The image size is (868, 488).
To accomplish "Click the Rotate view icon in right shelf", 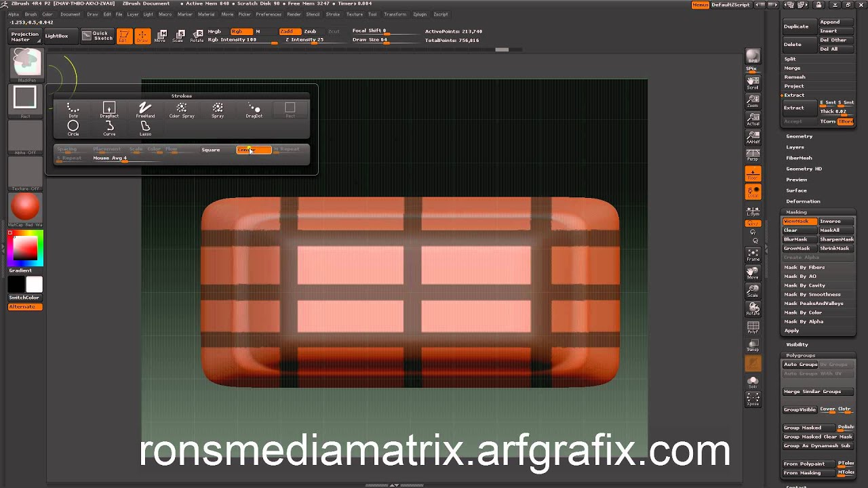I will 753,309.
